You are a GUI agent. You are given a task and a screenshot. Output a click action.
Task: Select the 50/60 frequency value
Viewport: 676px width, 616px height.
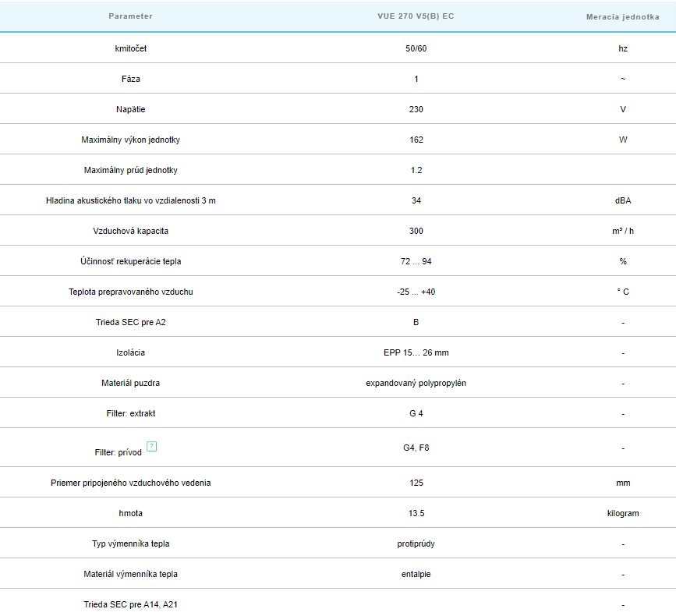coord(416,48)
